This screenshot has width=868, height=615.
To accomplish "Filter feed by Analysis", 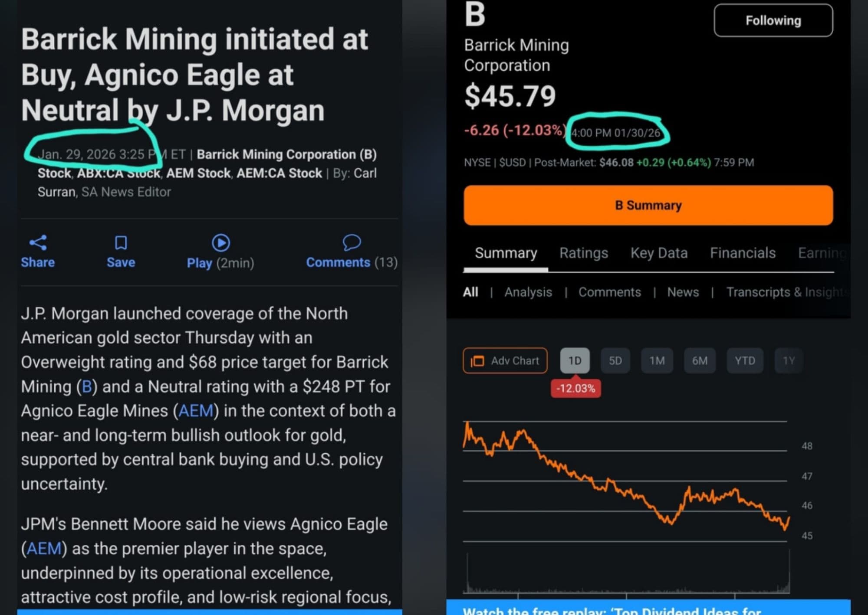I will [528, 292].
